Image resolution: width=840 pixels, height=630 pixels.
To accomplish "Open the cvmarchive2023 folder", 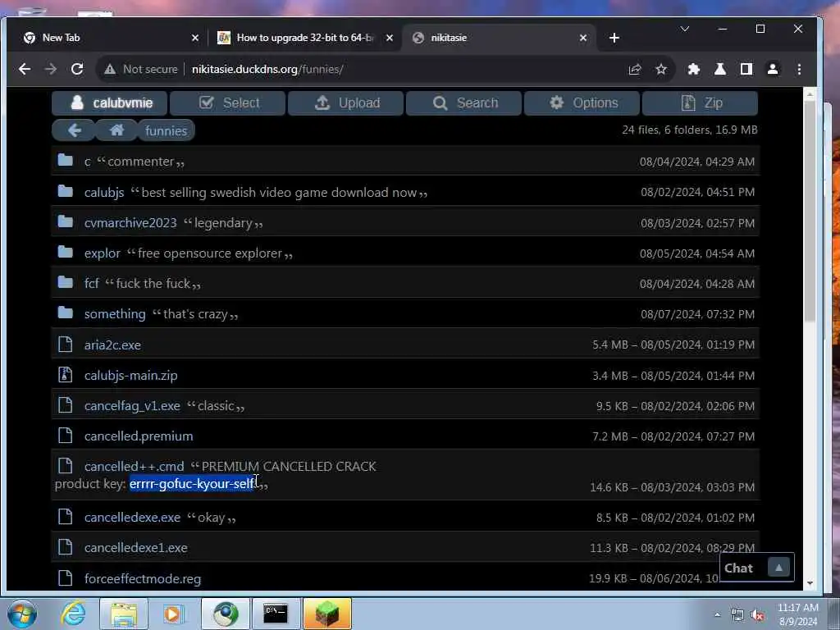I will click(x=130, y=223).
